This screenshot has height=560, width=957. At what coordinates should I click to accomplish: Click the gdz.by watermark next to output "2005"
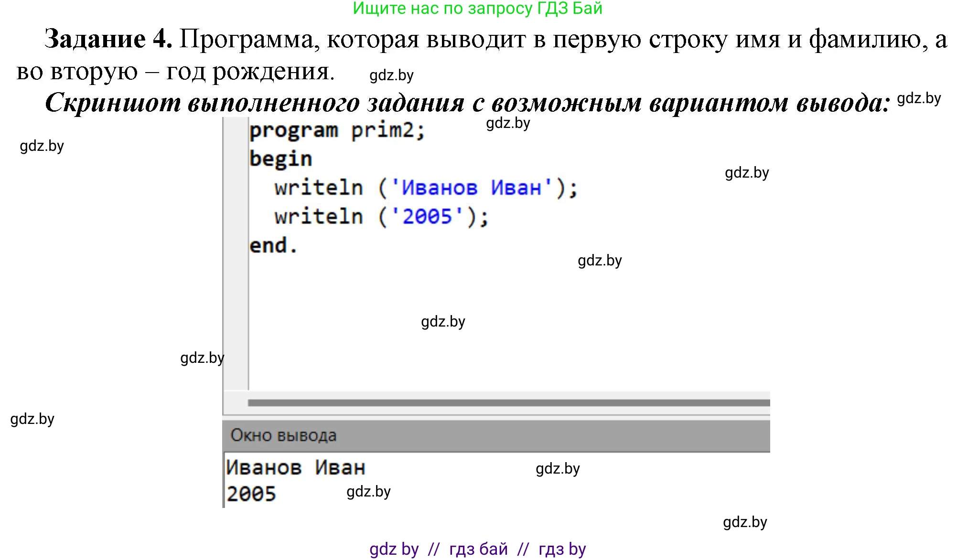pyautogui.click(x=368, y=492)
